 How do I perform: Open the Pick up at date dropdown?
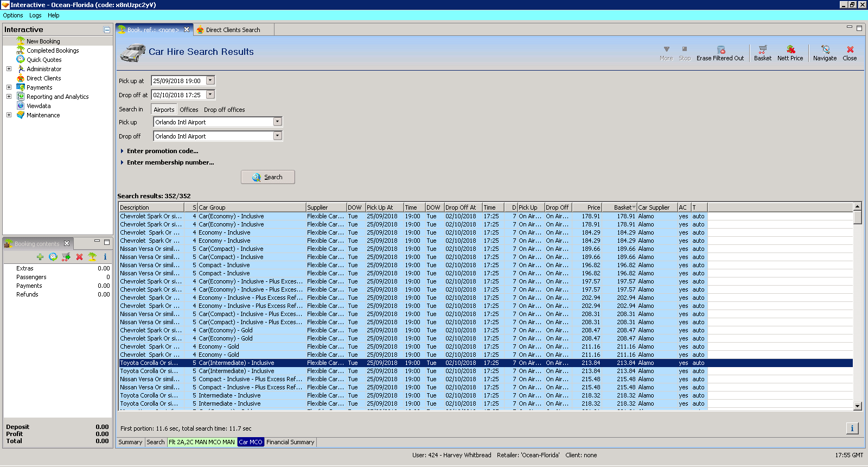pos(210,80)
